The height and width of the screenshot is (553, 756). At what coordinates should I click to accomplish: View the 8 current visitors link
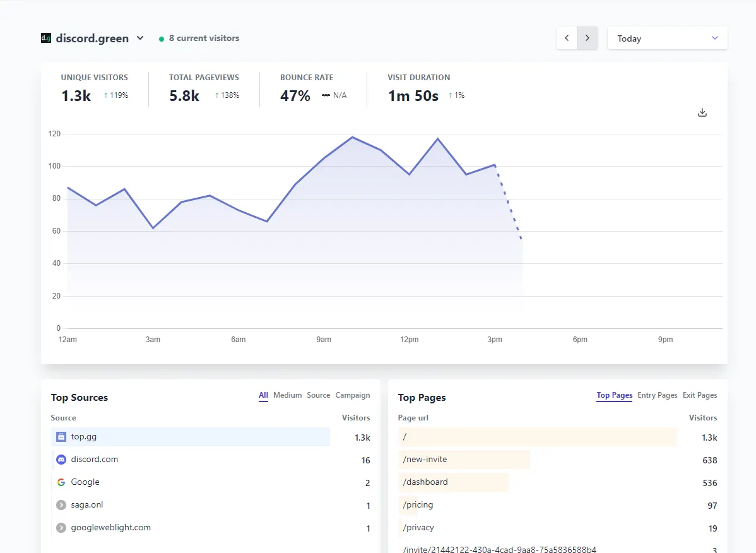204,38
